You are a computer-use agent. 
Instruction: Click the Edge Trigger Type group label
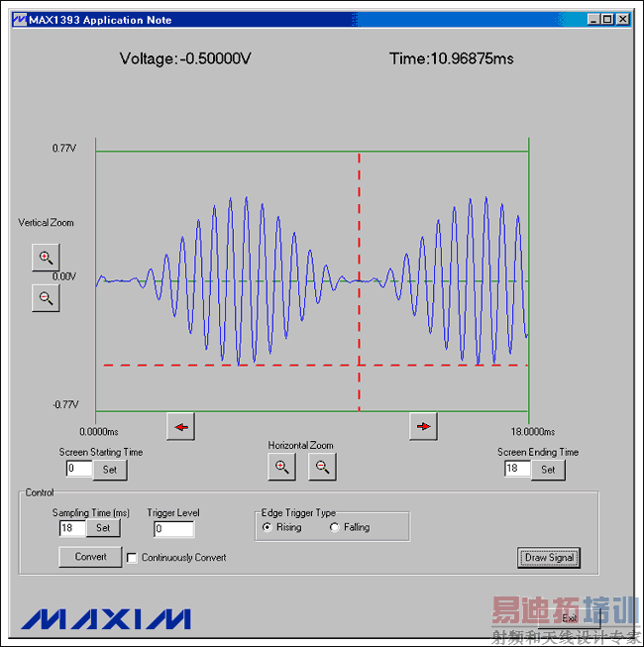click(x=298, y=513)
